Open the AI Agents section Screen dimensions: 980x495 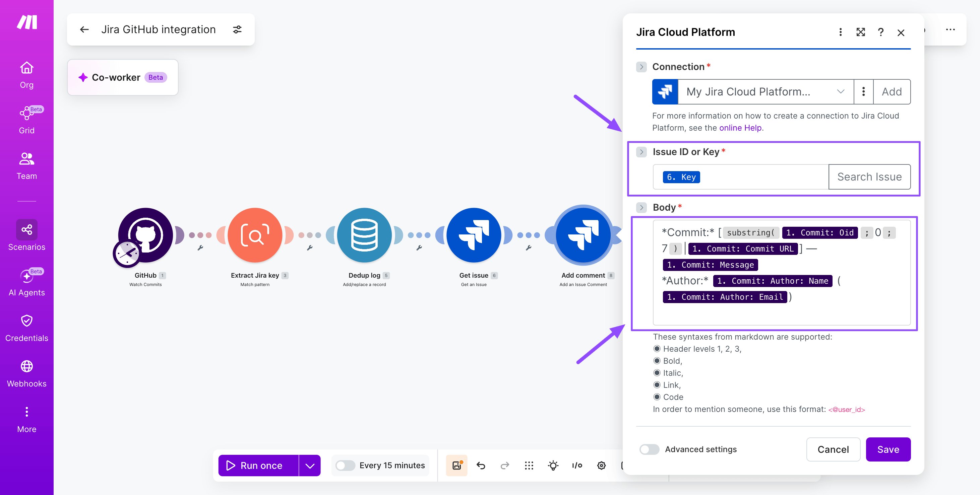tap(26, 282)
